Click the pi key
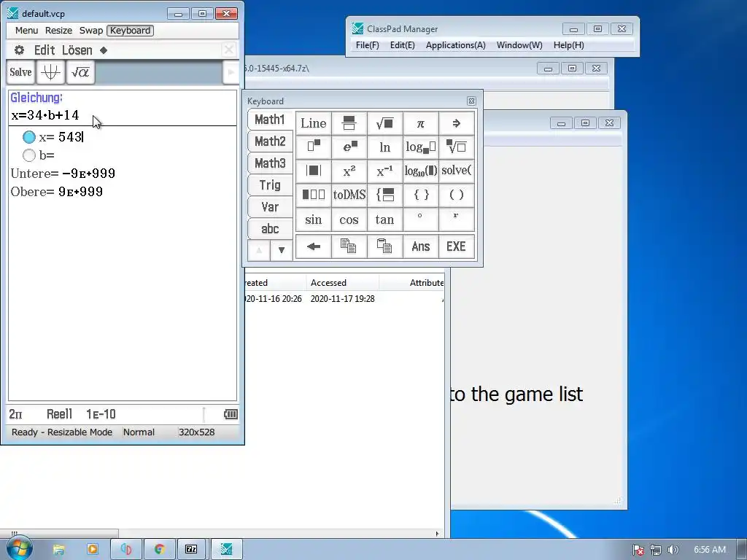 coord(421,123)
